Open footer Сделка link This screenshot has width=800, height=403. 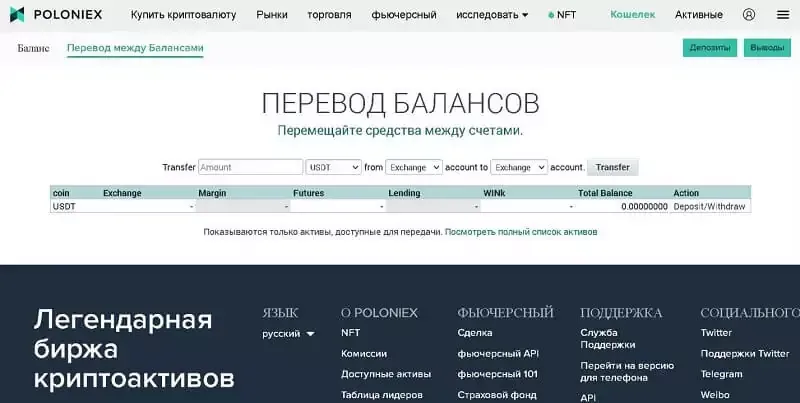(474, 333)
